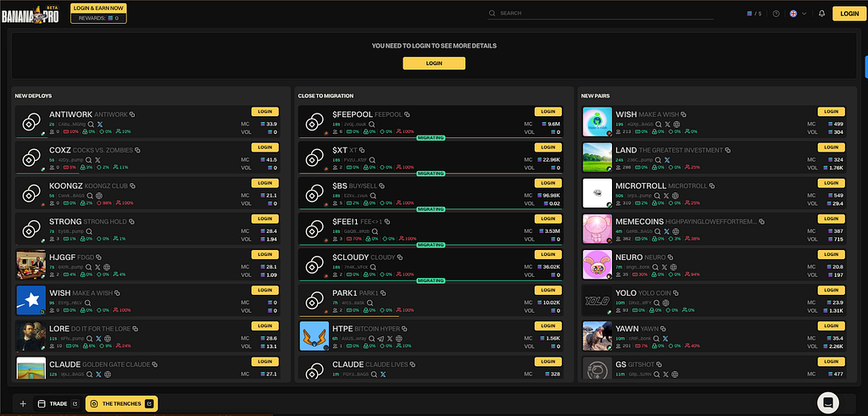Viewport: 868px width, 416px height.
Task: Open the X icon in HTPE row
Action: pos(390,339)
